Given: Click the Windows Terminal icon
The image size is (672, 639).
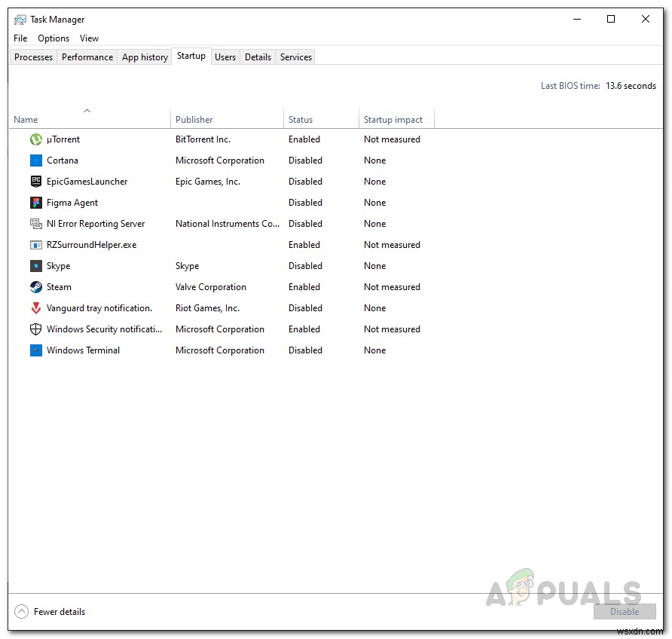Looking at the screenshot, I should 35,350.
